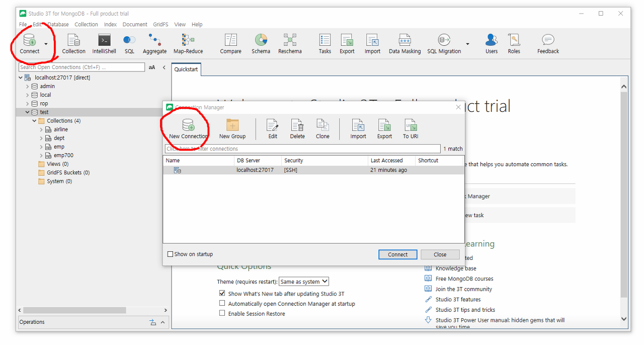Open the Theme dropdown Same as system
Screen dimensions: 644x345
pyautogui.click(x=304, y=282)
